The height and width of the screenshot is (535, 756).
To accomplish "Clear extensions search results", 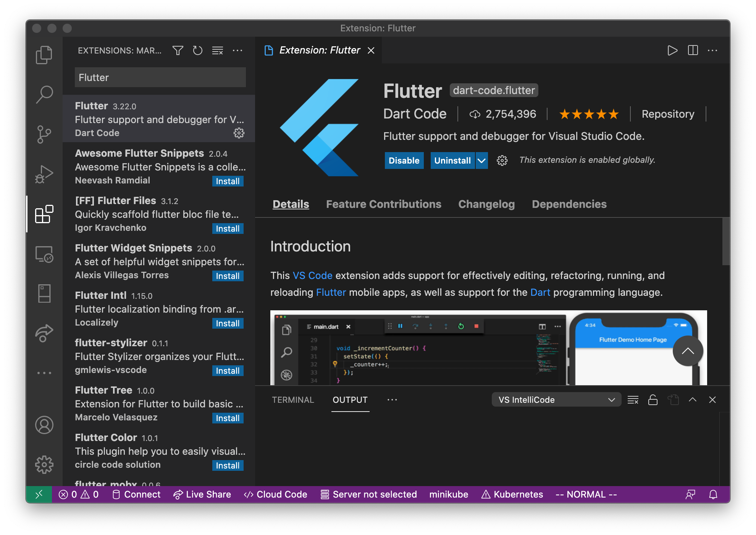I will click(218, 50).
